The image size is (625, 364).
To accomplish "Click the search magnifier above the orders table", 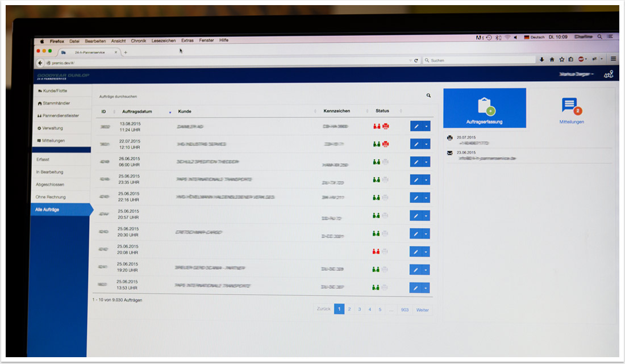I will click(x=428, y=96).
